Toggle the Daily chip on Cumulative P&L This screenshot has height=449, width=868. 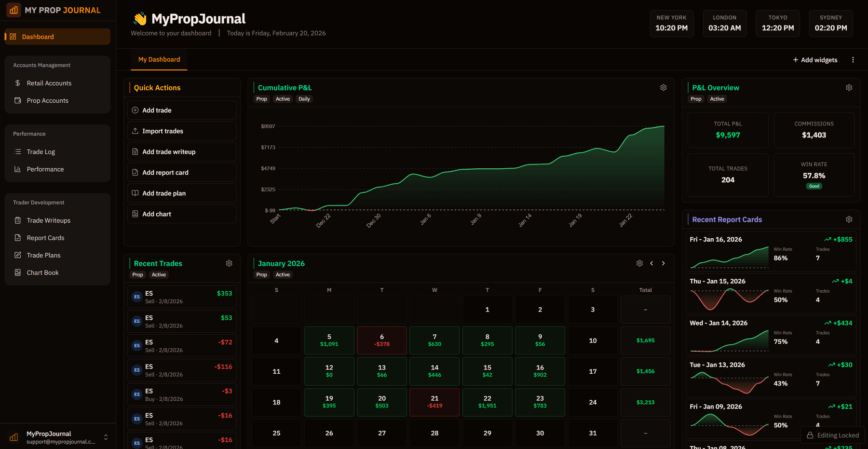pos(304,99)
